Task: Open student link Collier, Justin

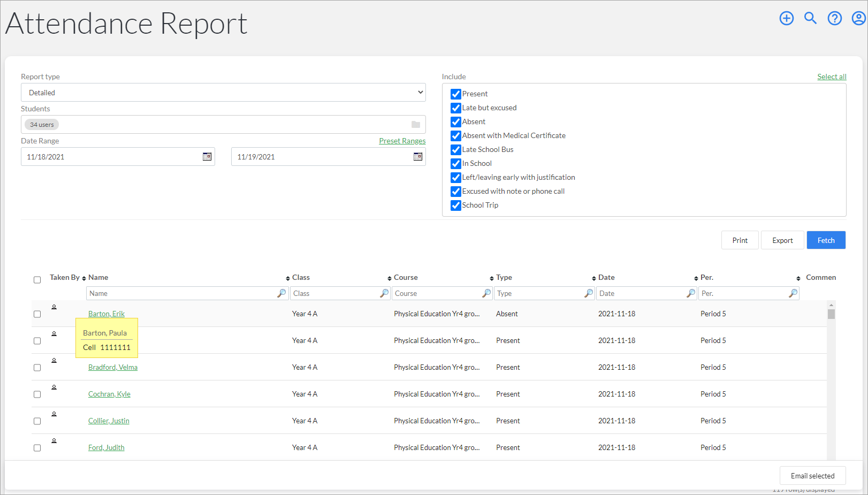Action: pyautogui.click(x=109, y=421)
